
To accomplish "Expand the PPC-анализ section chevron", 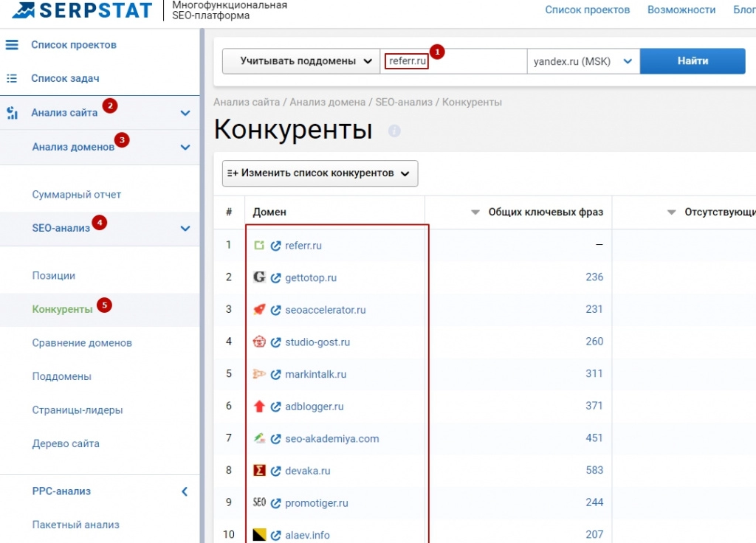I will point(185,492).
